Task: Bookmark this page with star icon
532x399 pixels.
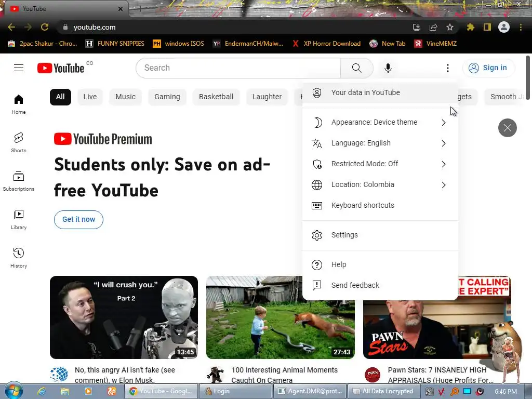Action: [x=449, y=27]
